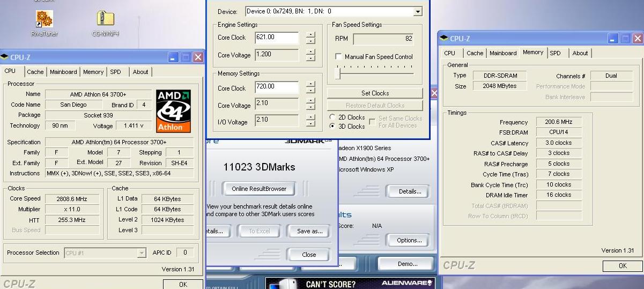Increase Memory Core Clock with up arrow
The width and height of the screenshot is (644, 289).
pos(311,85)
